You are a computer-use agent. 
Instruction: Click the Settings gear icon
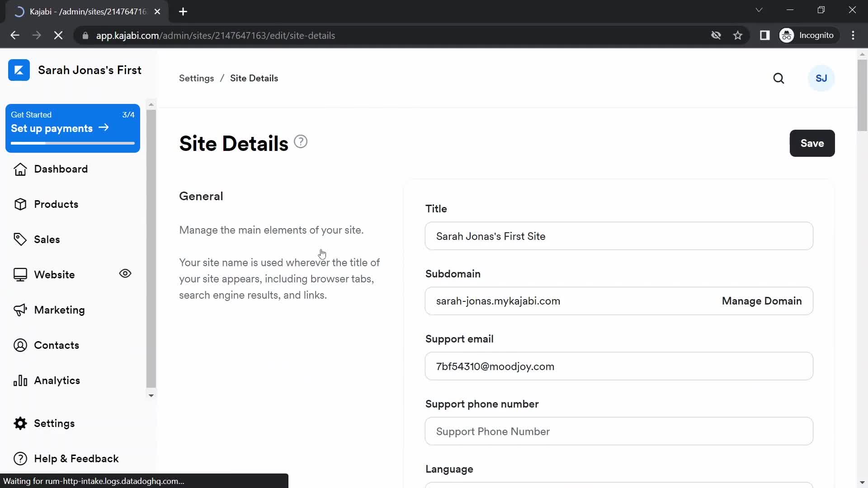pyautogui.click(x=20, y=423)
